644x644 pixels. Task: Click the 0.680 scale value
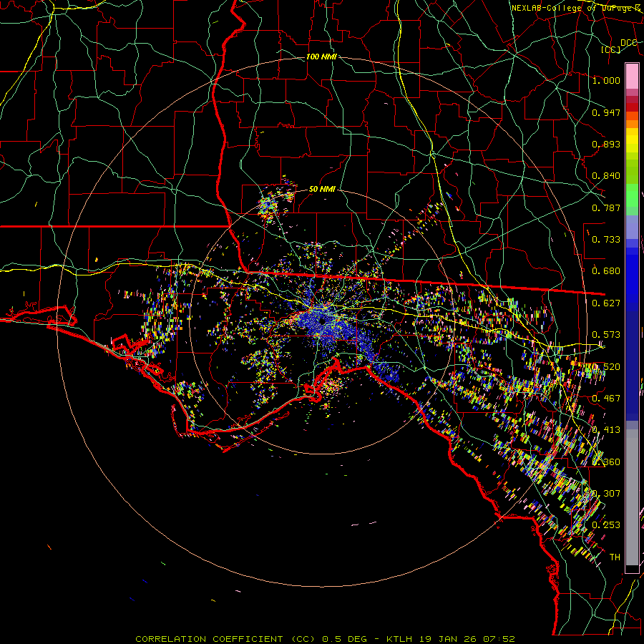606,271
